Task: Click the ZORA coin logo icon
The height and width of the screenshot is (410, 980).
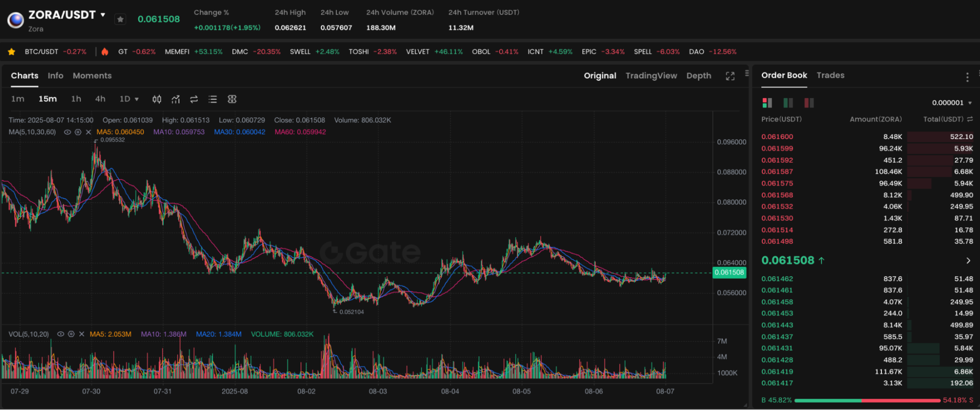Action: click(x=16, y=20)
